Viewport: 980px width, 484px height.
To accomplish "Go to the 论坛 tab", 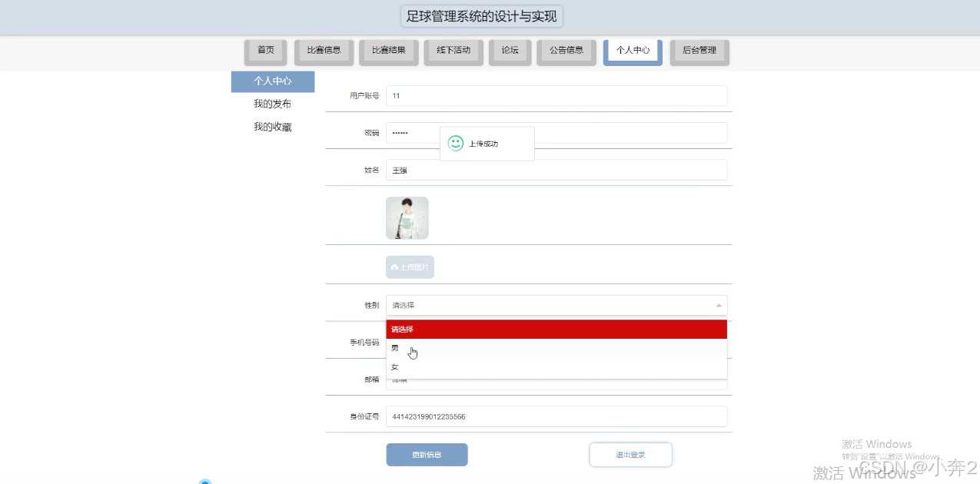I will point(510,51).
